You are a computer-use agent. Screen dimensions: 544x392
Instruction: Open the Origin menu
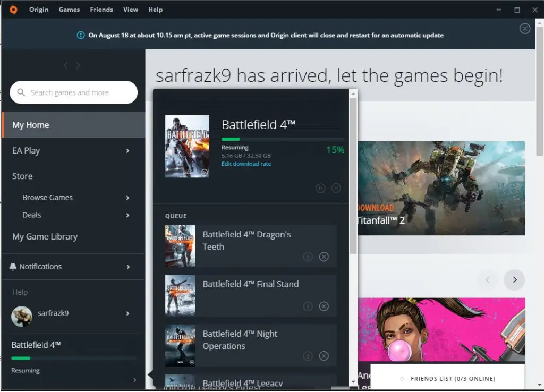38,10
